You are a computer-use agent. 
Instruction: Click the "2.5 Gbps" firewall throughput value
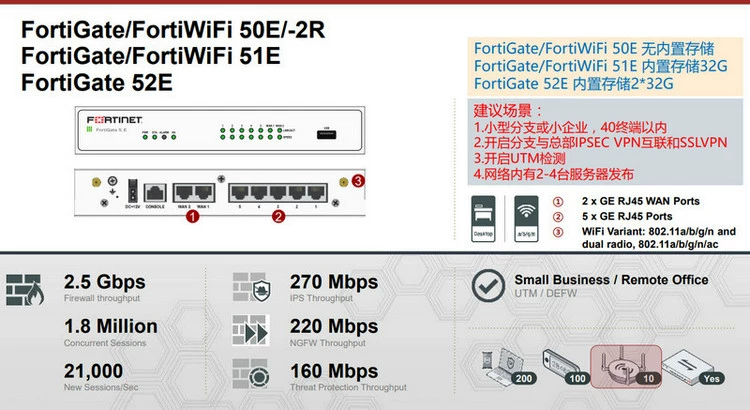(105, 282)
